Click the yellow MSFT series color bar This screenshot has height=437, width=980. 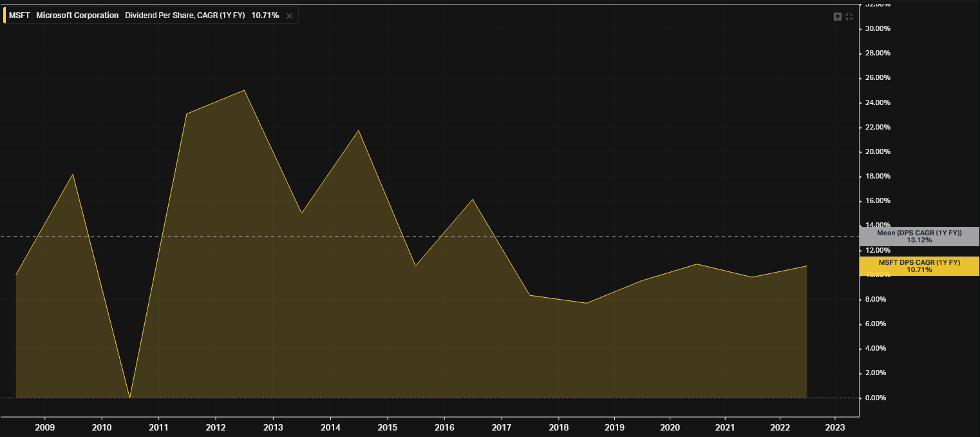5,15
